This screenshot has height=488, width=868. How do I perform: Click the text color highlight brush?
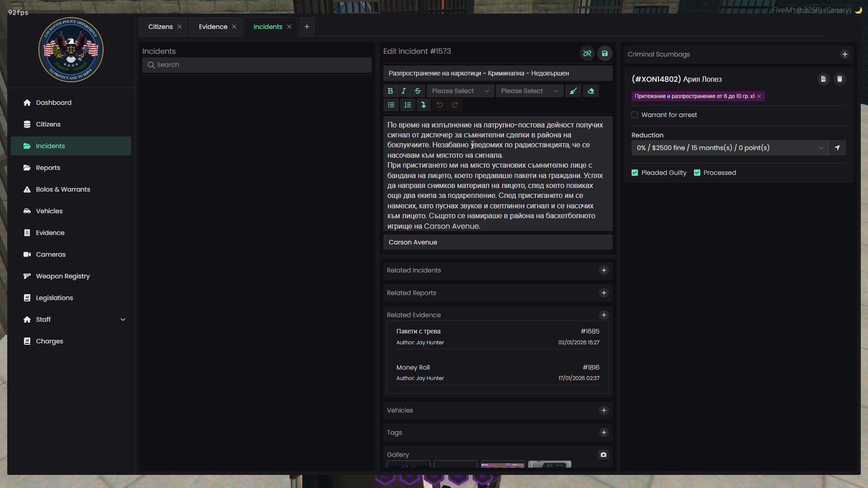pos(573,91)
